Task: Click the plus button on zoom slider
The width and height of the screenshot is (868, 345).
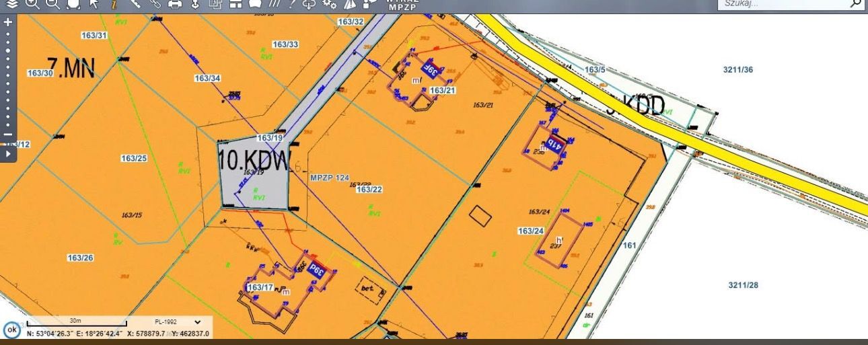Action: pyautogui.click(x=8, y=22)
